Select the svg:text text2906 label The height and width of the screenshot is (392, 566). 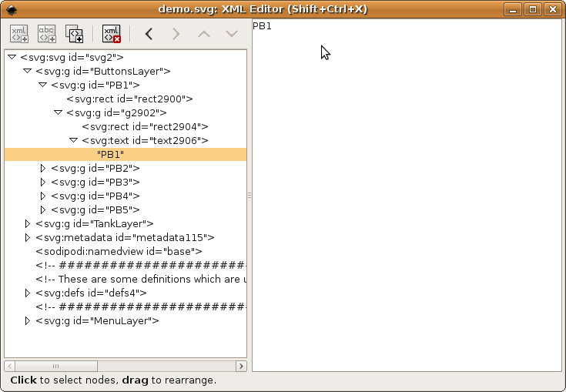coord(145,140)
